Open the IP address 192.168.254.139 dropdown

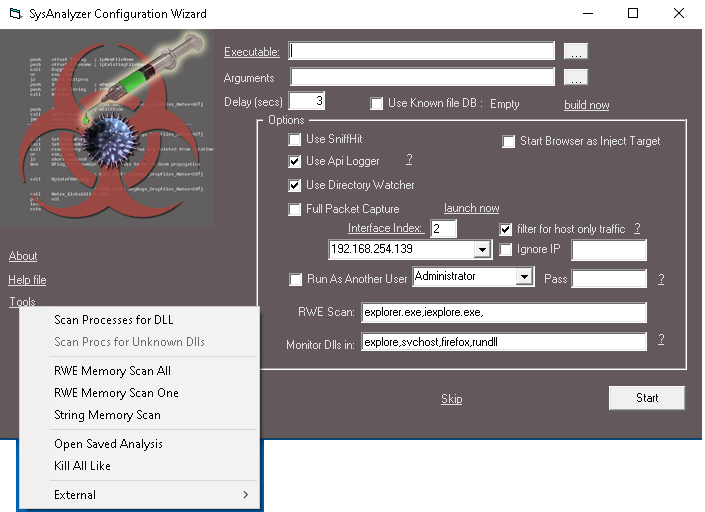coord(482,249)
